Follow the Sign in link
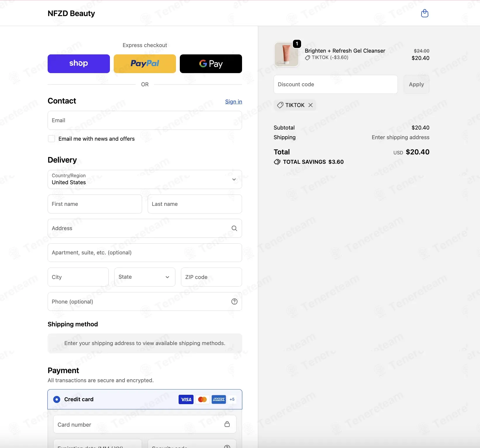Screen dimensions: 480x448 tap(234, 101)
